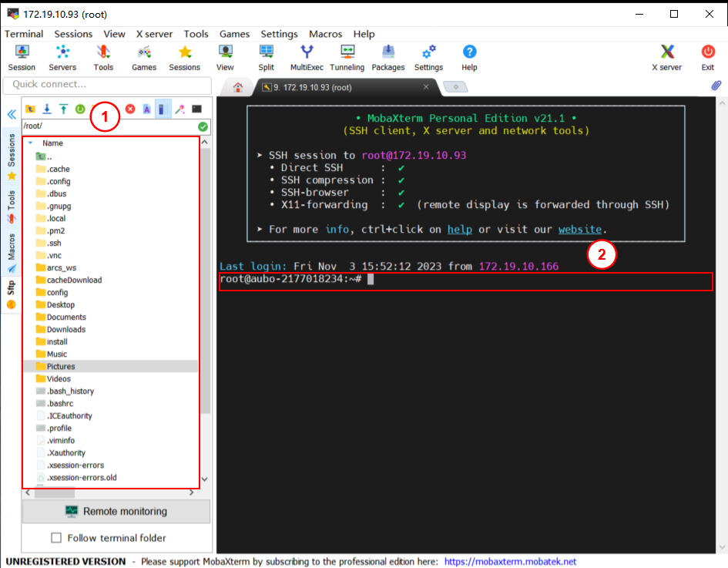This screenshot has height=568, width=728.
Task: Click file list scroll down arrow
Action: [x=205, y=479]
